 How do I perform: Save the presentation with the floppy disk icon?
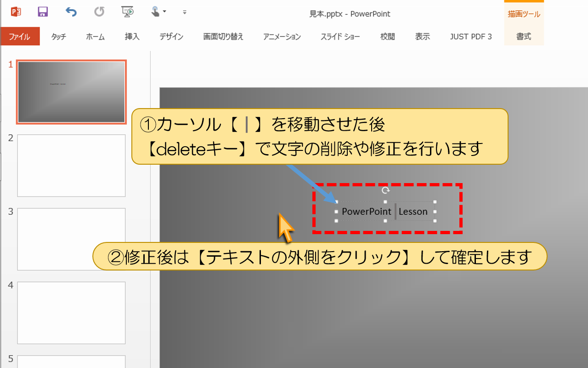[43, 11]
